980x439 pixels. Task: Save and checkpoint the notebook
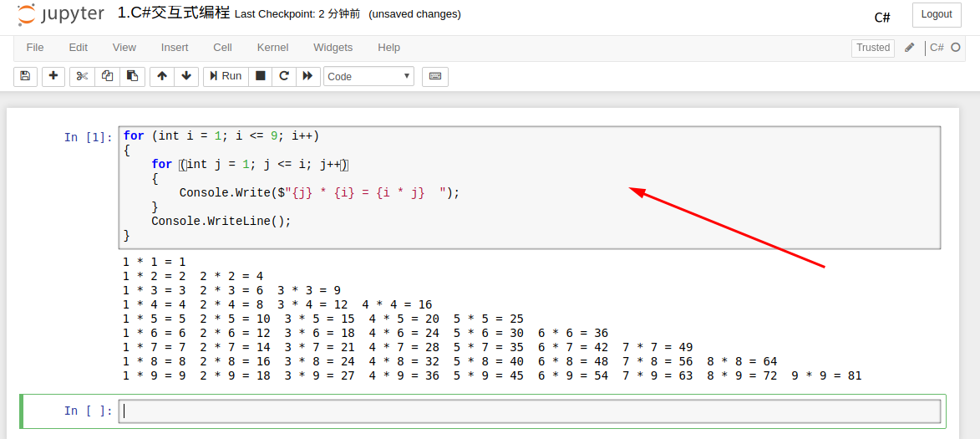(x=25, y=76)
